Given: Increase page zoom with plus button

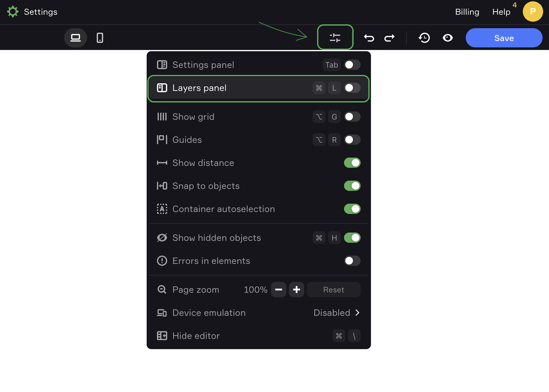Looking at the screenshot, I should [297, 290].
